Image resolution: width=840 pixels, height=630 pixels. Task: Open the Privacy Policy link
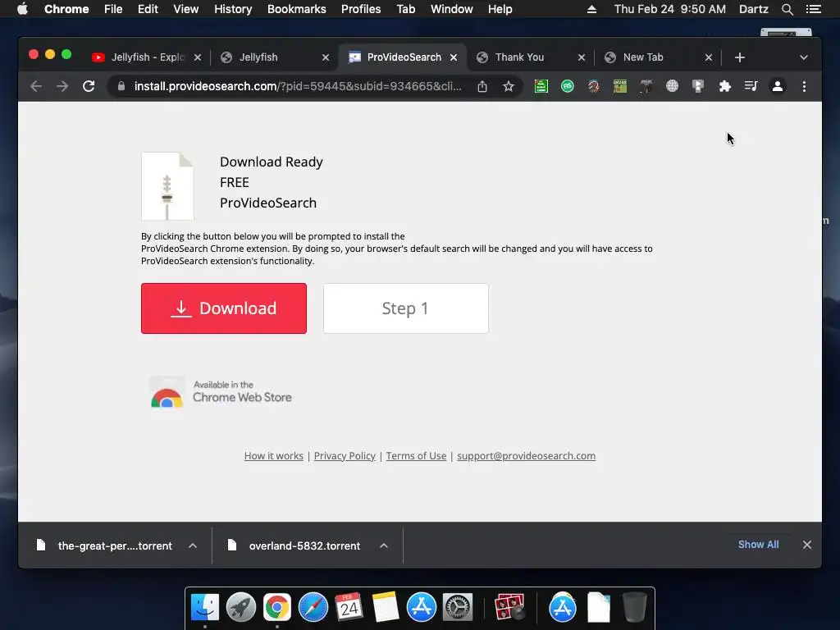pyautogui.click(x=345, y=456)
